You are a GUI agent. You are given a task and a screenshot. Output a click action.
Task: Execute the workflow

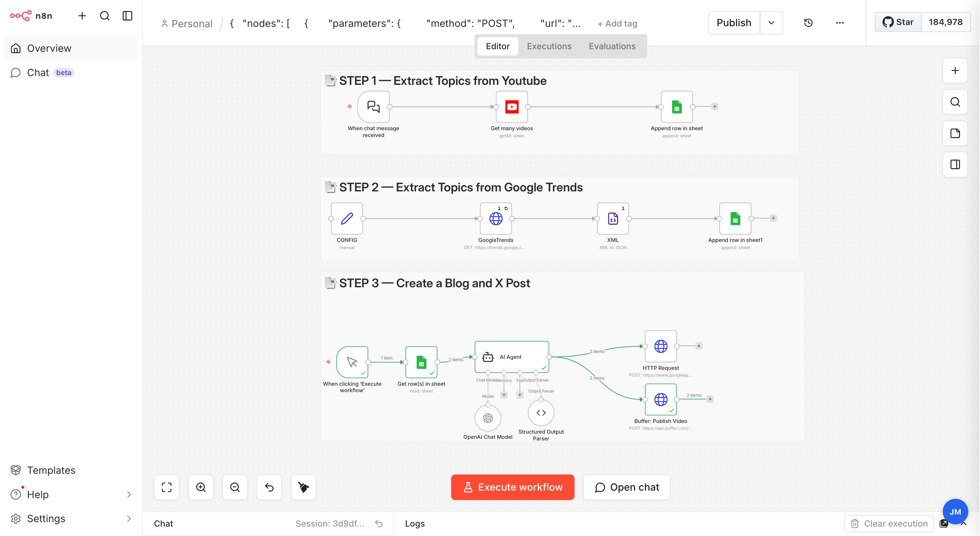pos(512,487)
